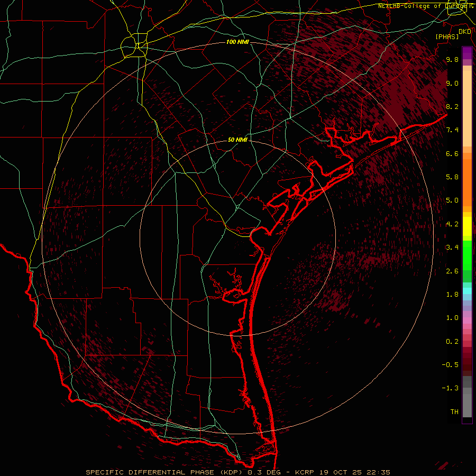Click the -1.3 value on color scale
Screen dimensions: 476x476
(x=450, y=388)
